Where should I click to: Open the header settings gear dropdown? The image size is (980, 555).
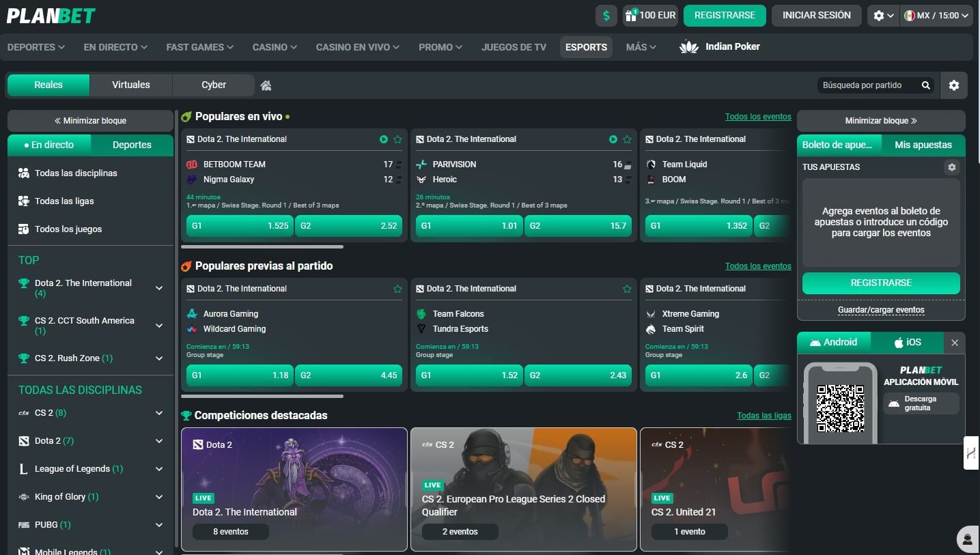click(883, 16)
